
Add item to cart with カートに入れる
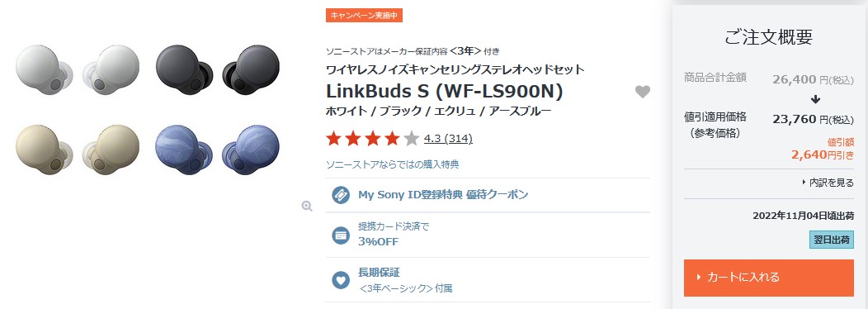tap(768, 278)
